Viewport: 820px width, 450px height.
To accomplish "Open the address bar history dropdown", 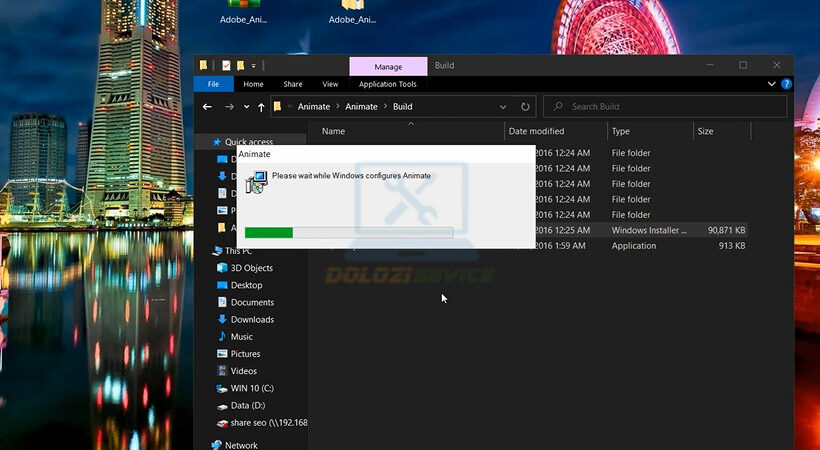I will (x=503, y=107).
